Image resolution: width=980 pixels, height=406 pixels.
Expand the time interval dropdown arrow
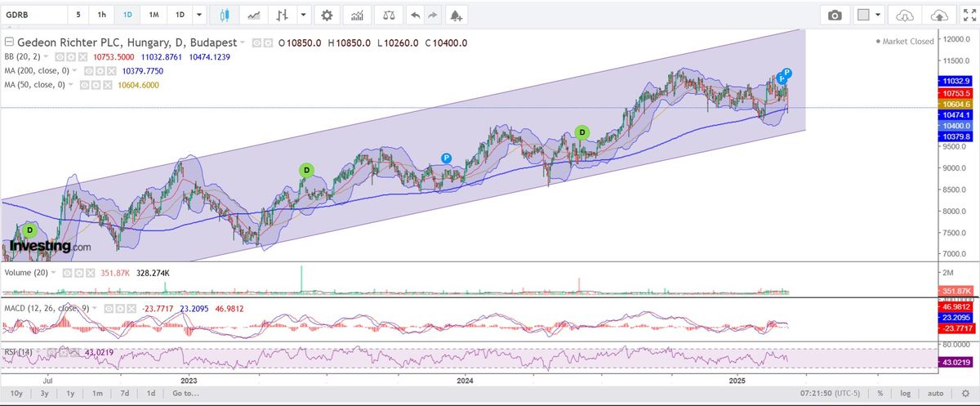(x=198, y=16)
